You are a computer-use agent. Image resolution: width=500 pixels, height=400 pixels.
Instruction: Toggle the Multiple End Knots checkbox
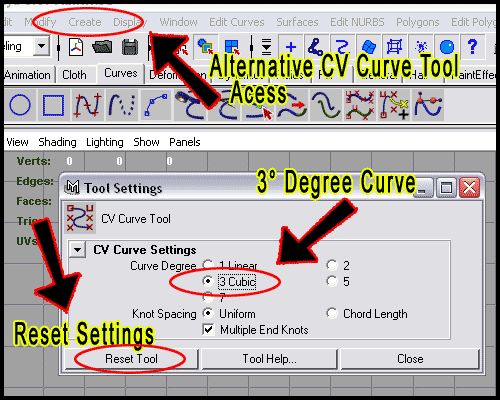[208, 330]
